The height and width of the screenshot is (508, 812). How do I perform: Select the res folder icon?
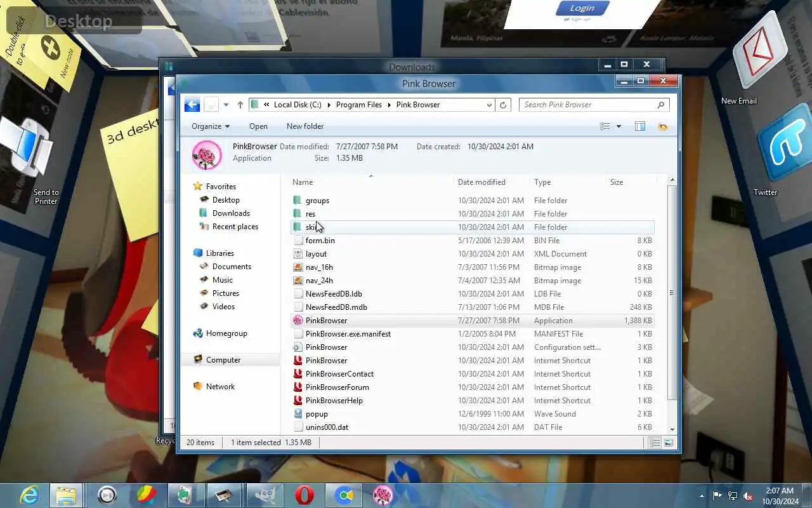point(298,214)
